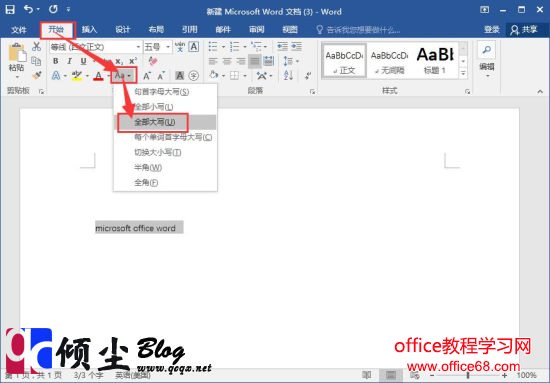Open the Aa Change Case dropdown button
The height and width of the screenshot is (383, 550).
[x=124, y=75]
